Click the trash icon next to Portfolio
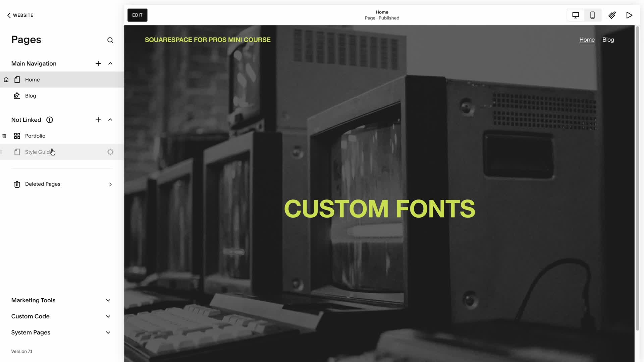644x362 pixels. click(4, 136)
